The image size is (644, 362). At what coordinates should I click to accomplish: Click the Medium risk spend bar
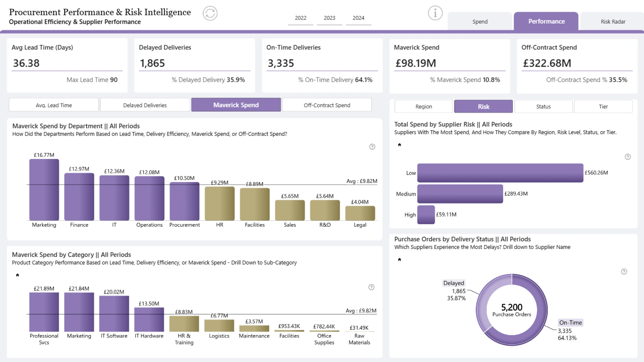(x=460, y=194)
